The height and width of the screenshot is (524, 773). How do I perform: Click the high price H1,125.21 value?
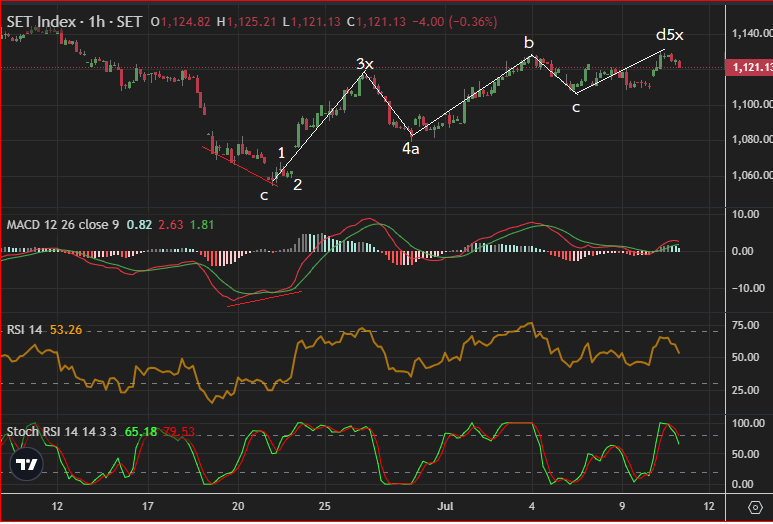pos(246,22)
